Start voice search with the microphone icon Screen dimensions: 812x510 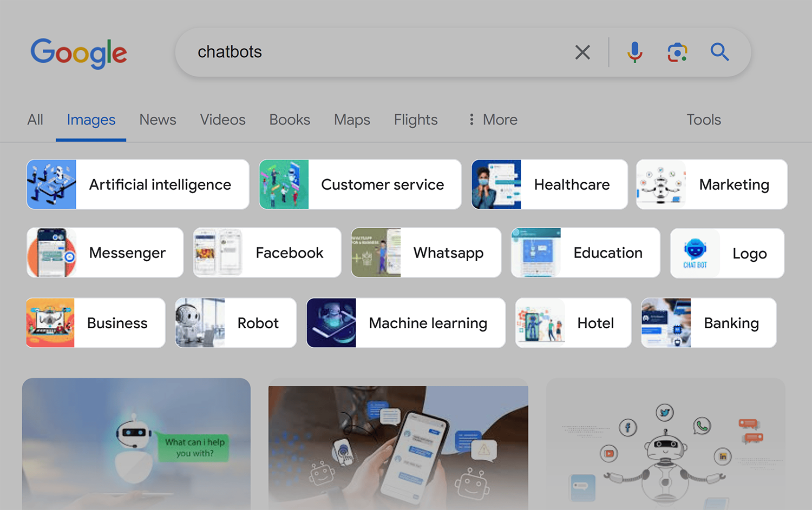click(x=635, y=52)
